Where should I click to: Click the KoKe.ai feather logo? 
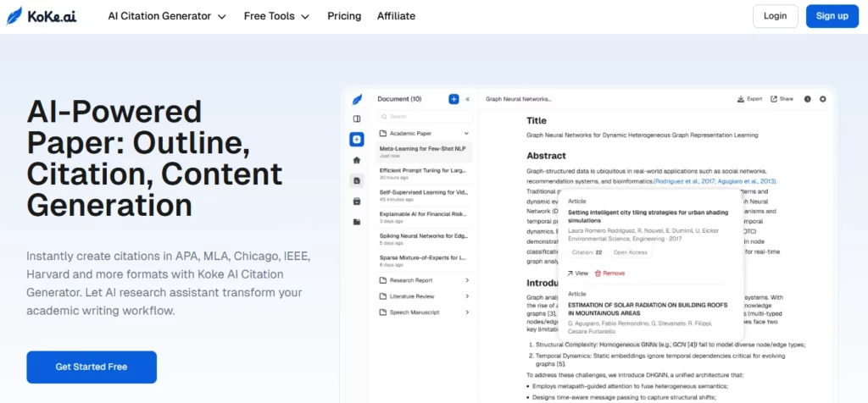[14, 16]
